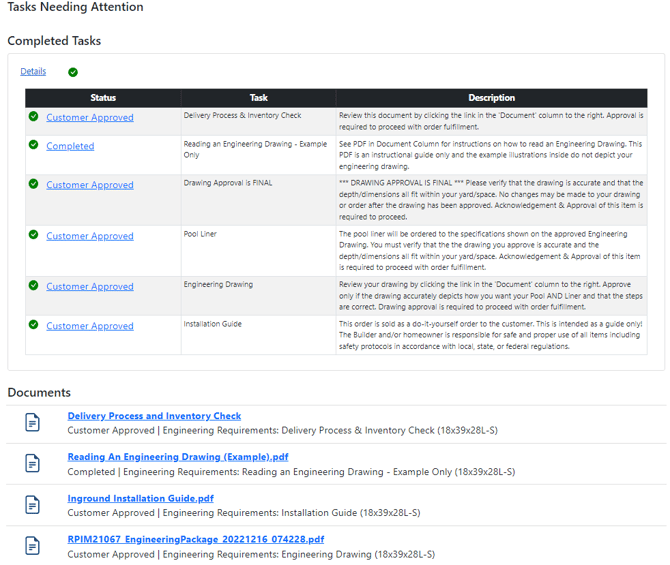Open Customer Approved status for Engineering Drawing task
The height and width of the screenshot is (565, 670).
[x=89, y=286]
